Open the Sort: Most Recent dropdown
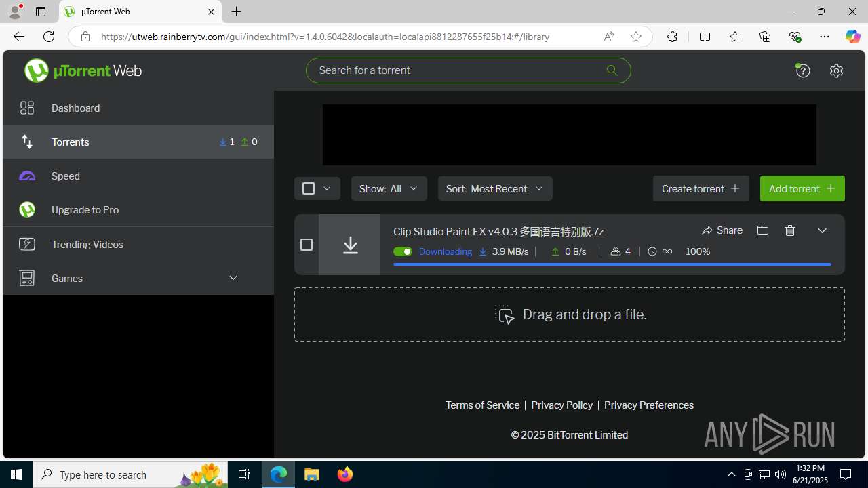This screenshot has width=868, height=488. [495, 188]
